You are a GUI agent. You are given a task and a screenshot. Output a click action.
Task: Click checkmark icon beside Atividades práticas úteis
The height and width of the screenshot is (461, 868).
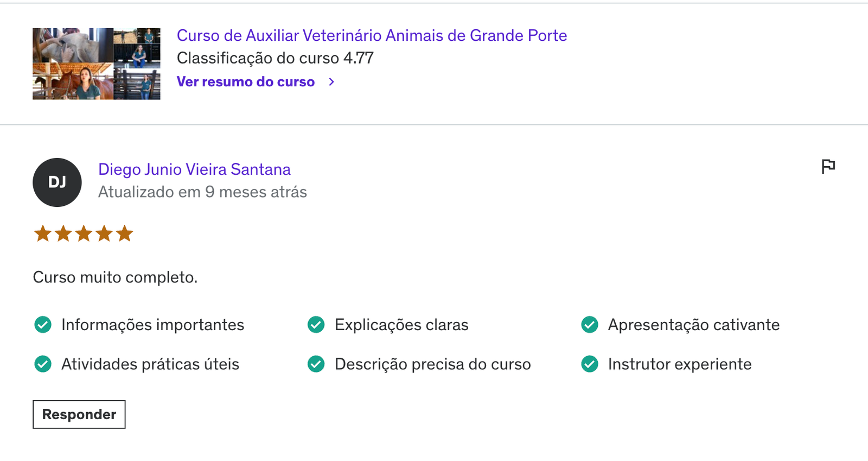[43, 364]
